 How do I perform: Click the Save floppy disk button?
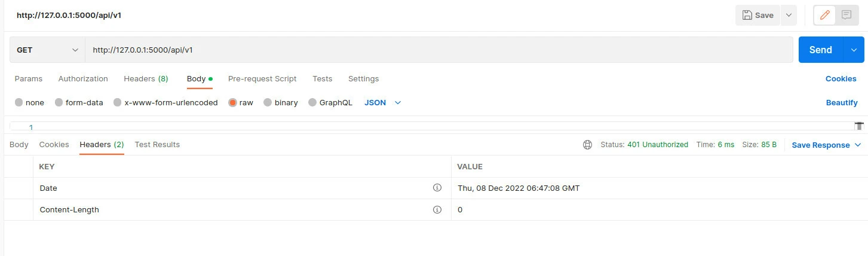click(757, 16)
